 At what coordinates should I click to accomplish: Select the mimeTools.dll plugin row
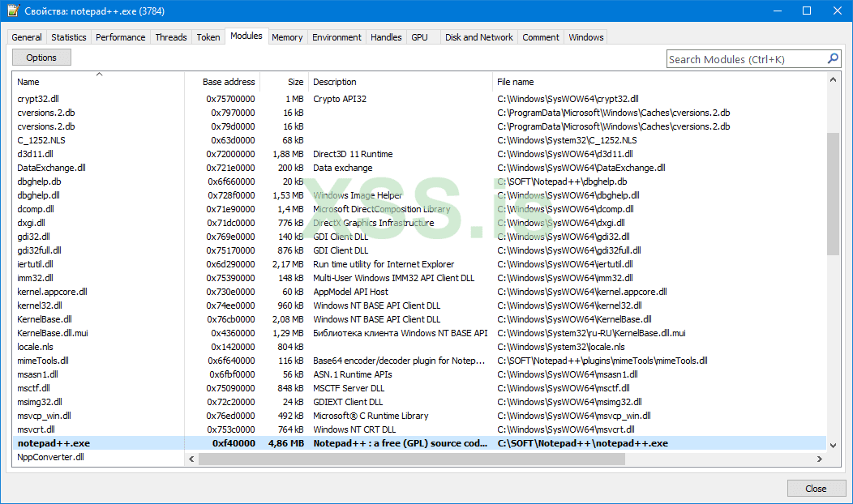tap(419, 361)
